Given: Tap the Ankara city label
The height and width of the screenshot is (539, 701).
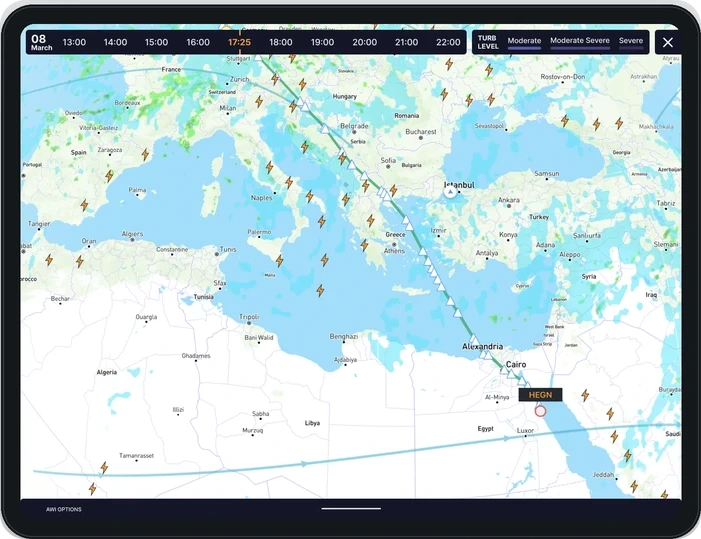Looking at the screenshot, I should click(509, 200).
